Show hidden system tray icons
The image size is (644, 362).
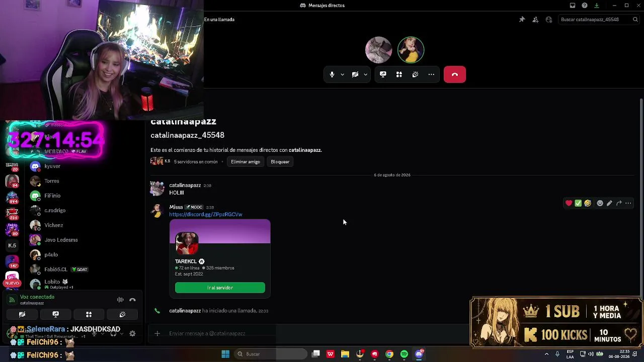click(x=546, y=354)
